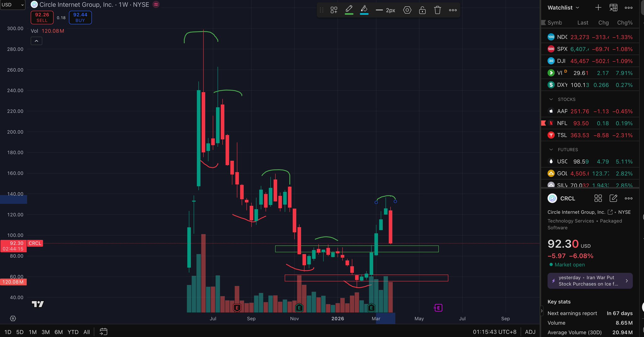Select the VI row showing 29.61
Screen dimensions: 644x337
[590, 73]
